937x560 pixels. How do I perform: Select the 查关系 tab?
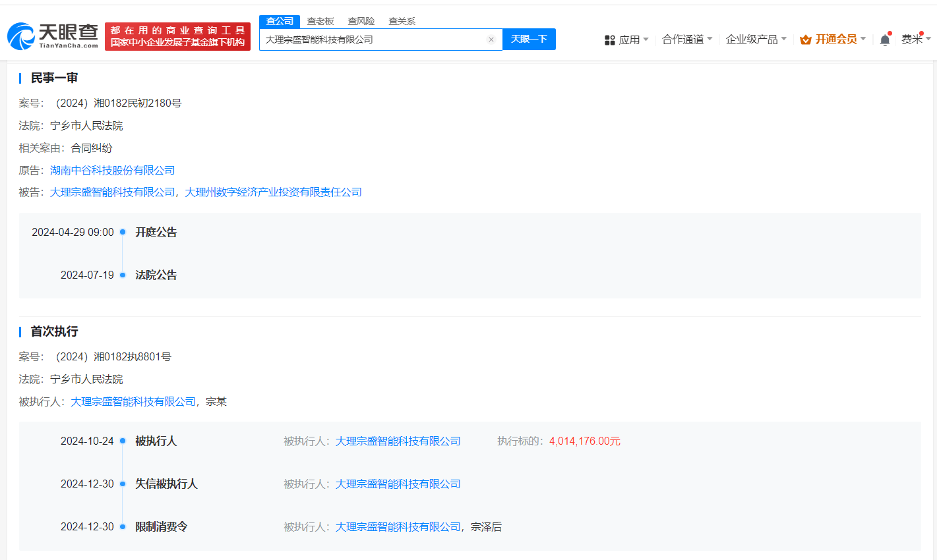pyautogui.click(x=402, y=21)
